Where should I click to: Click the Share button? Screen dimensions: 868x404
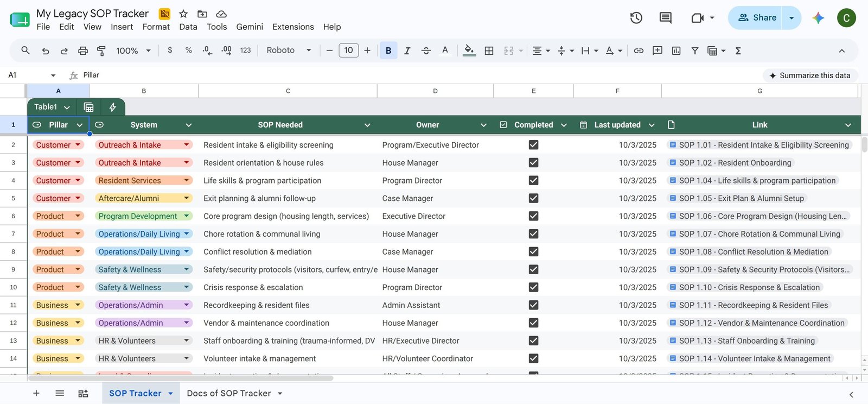click(757, 18)
